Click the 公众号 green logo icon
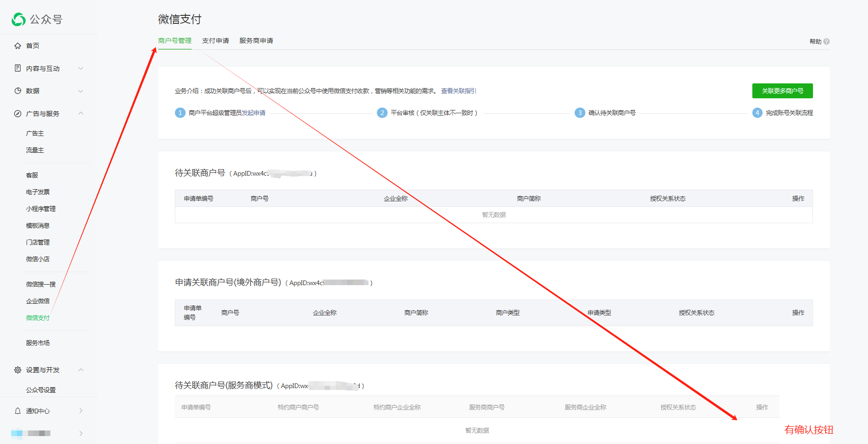868x444 pixels. point(19,19)
